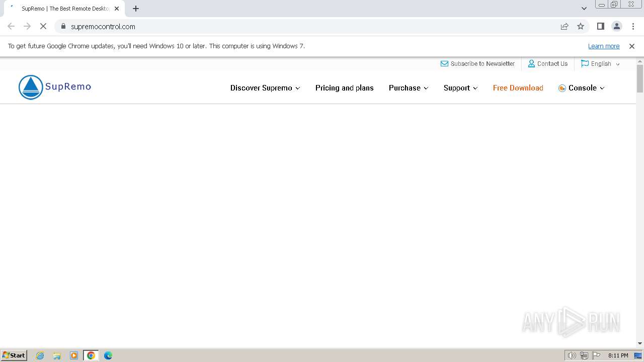The image size is (644, 362).
Task: Click the volume tray icon
Action: click(x=572, y=355)
